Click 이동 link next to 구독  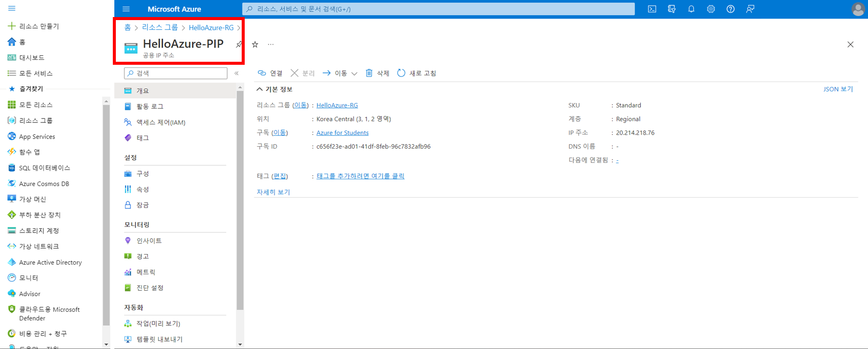point(279,133)
